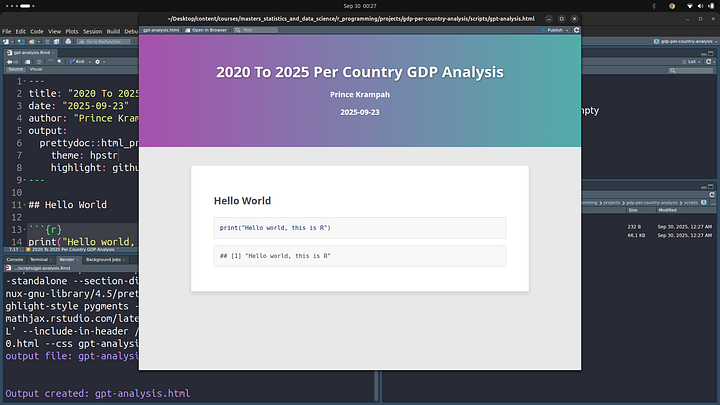Screen dimensions: 720x405
Task: Click the Knit button
Action: [x=77, y=62]
